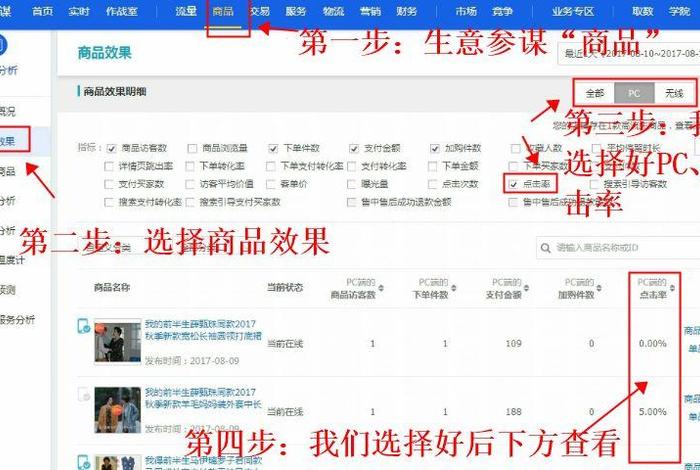Viewport: 700px width, 470px height.
Task: Sort by PC端的点击率 column arrows
Action: [672, 288]
